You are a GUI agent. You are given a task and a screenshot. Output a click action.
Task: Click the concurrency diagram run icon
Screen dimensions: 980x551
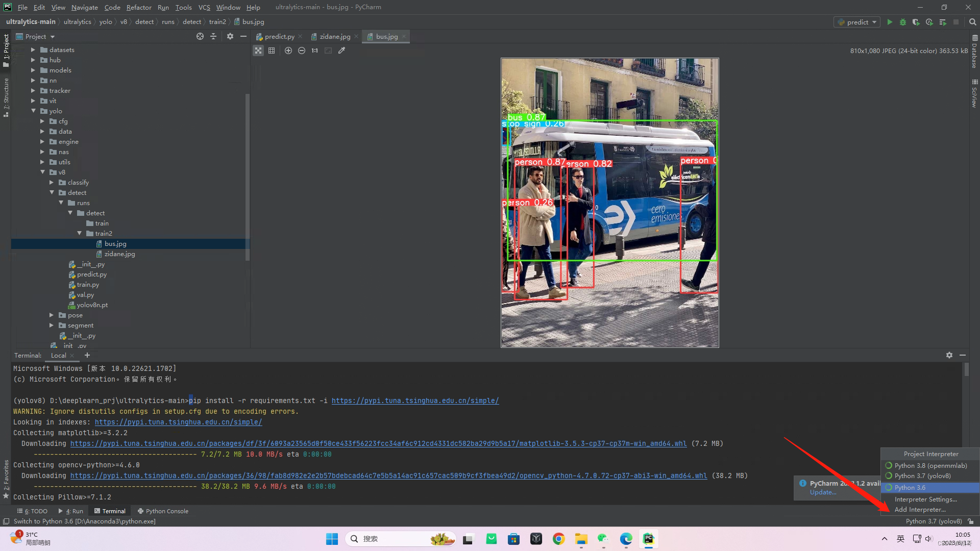(x=943, y=22)
